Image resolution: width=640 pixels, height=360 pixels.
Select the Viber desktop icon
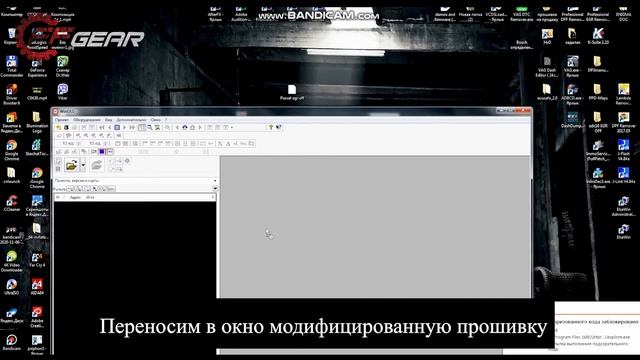62,91
